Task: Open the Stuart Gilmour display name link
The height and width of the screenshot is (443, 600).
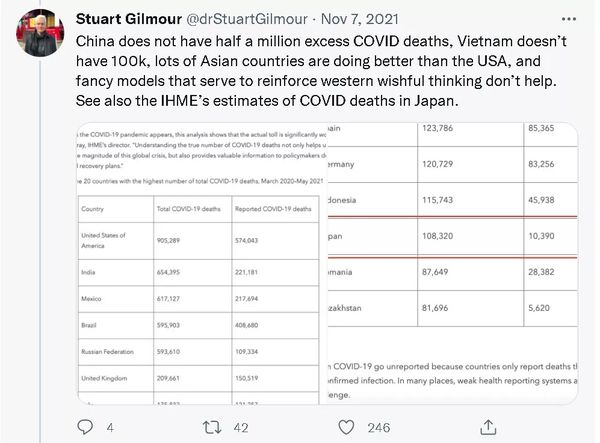Action: pos(132,18)
